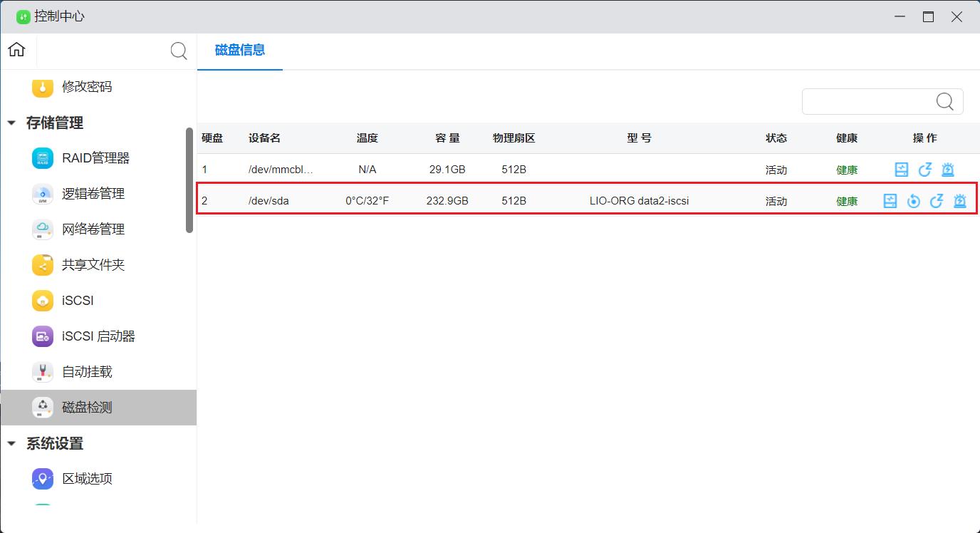This screenshot has height=533, width=980.
Task: Click the alarm siren icon for disk 1
Action: pos(948,170)
